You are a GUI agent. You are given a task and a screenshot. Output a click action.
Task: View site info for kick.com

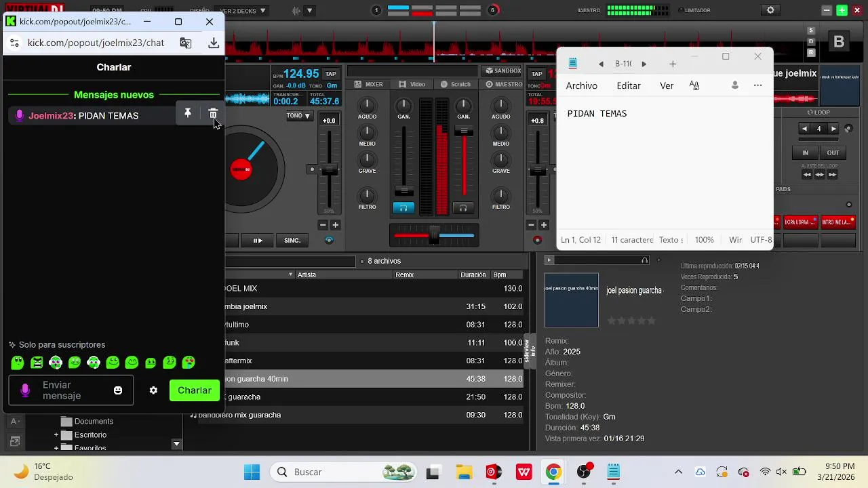[14, 43]
